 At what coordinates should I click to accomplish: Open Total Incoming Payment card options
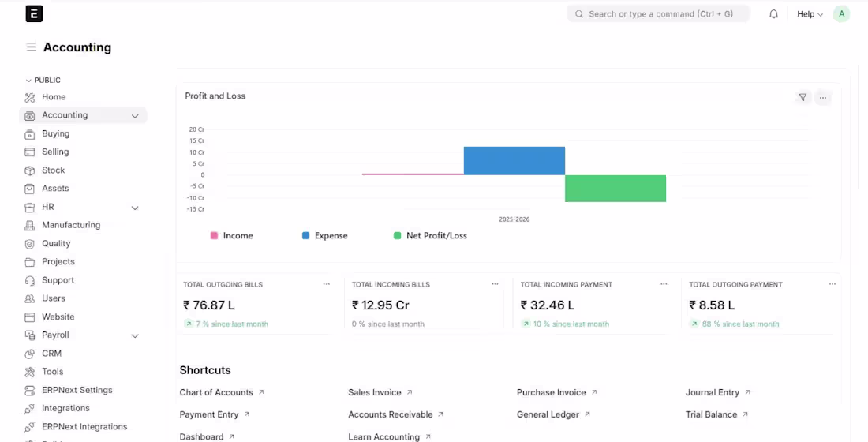pyautogui.click(x=664, y=284)
